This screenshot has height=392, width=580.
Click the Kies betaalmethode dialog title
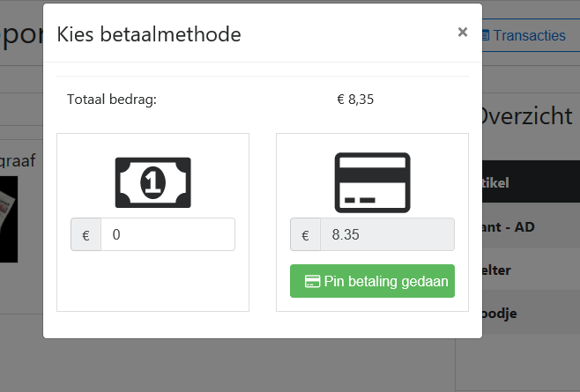coord(149,34)
